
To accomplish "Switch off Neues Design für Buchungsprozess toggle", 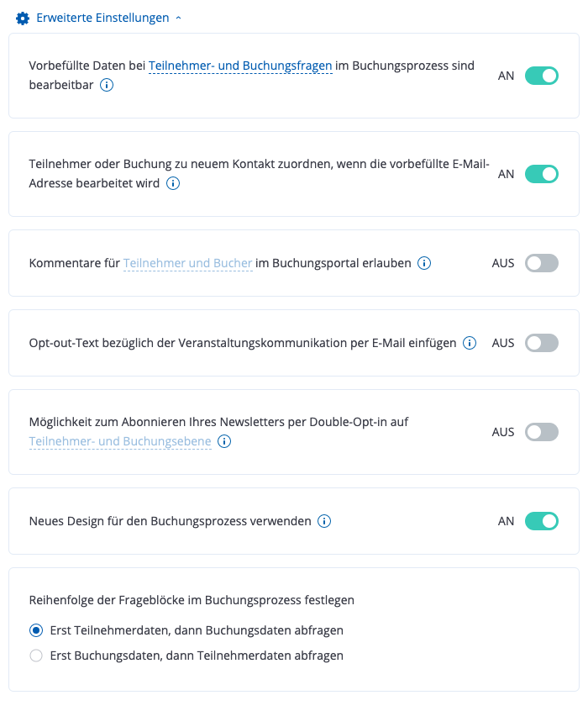I will (541, 521).
